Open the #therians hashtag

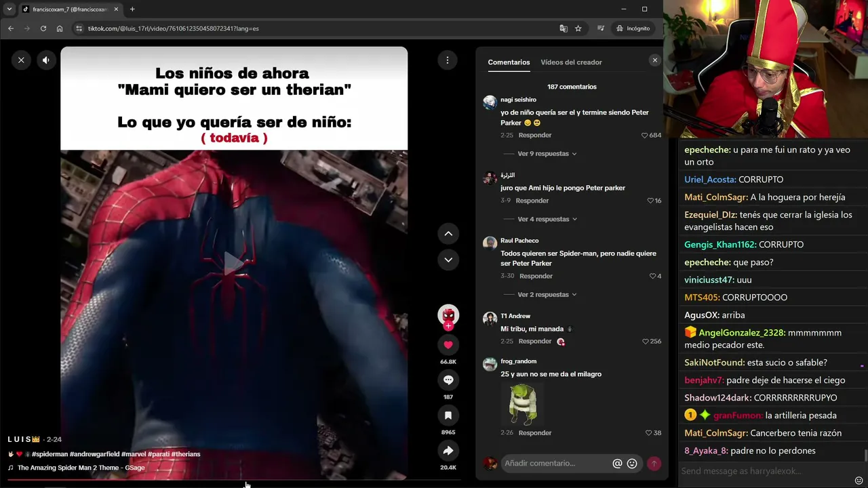tap(186, 454)
